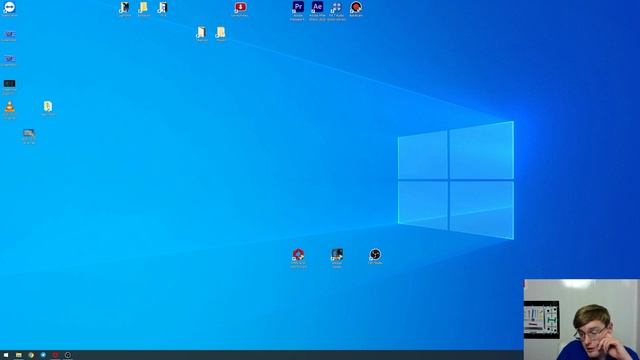Select the four-squares shortcut icon next to After Effects
640x360 pixels.
pyautogui.click(x=336, y=7)
